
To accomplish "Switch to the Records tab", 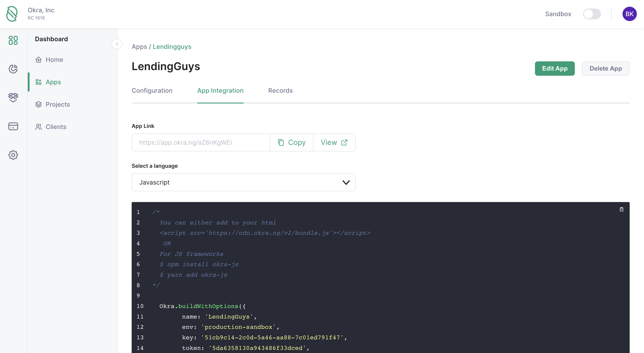I will coord(280,90).
